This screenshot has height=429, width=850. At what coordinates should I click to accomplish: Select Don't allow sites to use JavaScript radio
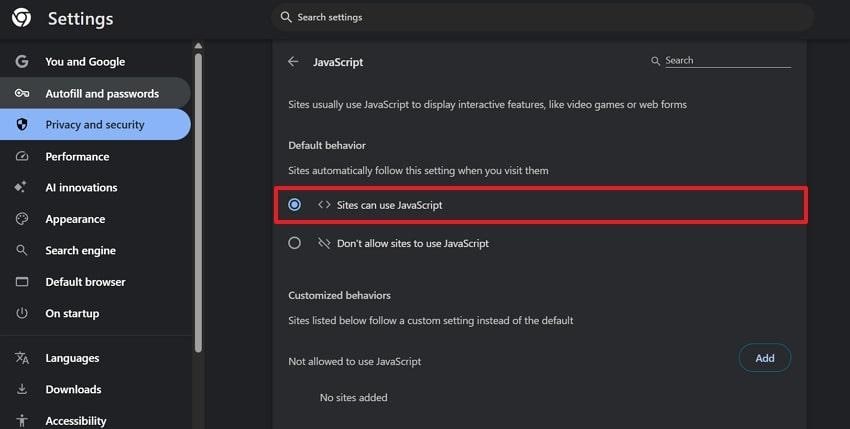click(294, 243)
